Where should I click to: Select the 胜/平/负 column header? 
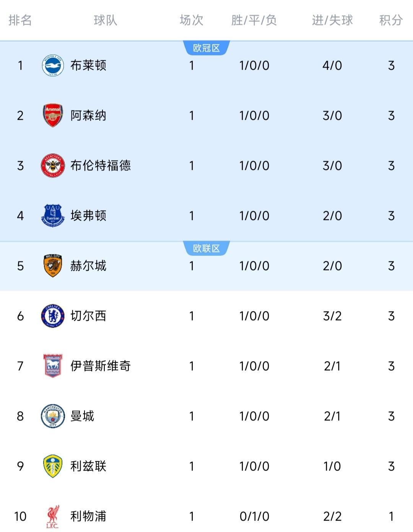(254, 20)
